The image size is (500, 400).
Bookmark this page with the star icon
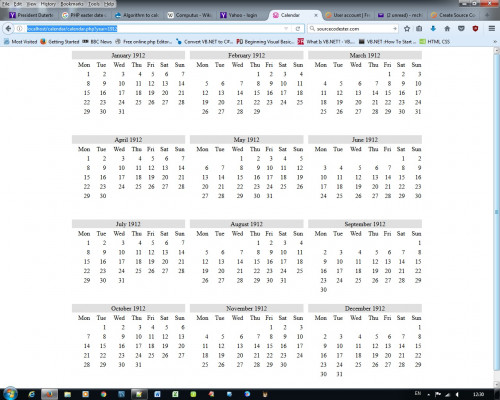[407, 29]
